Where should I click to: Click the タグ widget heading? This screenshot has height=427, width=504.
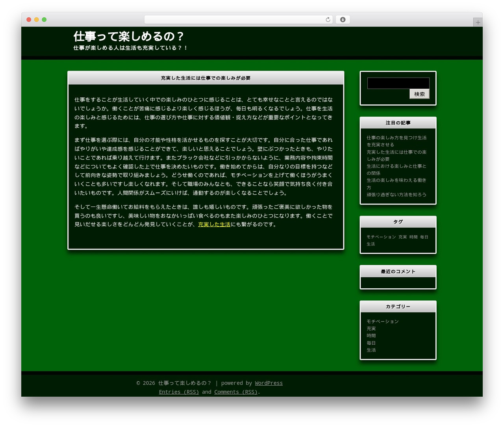click(x=398, y=222)
